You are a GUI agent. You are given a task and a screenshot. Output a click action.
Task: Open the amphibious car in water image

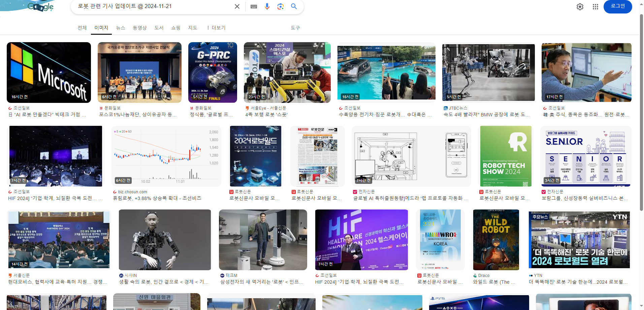pos(386,73)
